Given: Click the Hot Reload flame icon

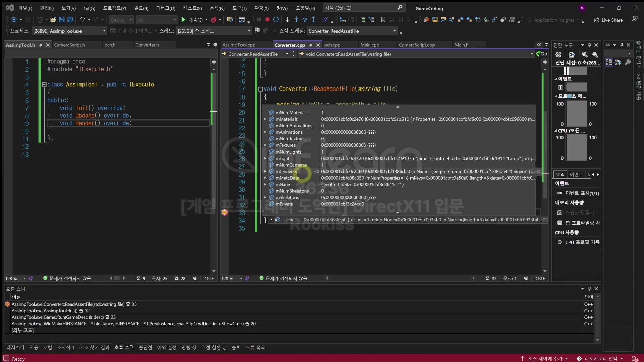Looking at the screenshot, I should click(213, 20).
